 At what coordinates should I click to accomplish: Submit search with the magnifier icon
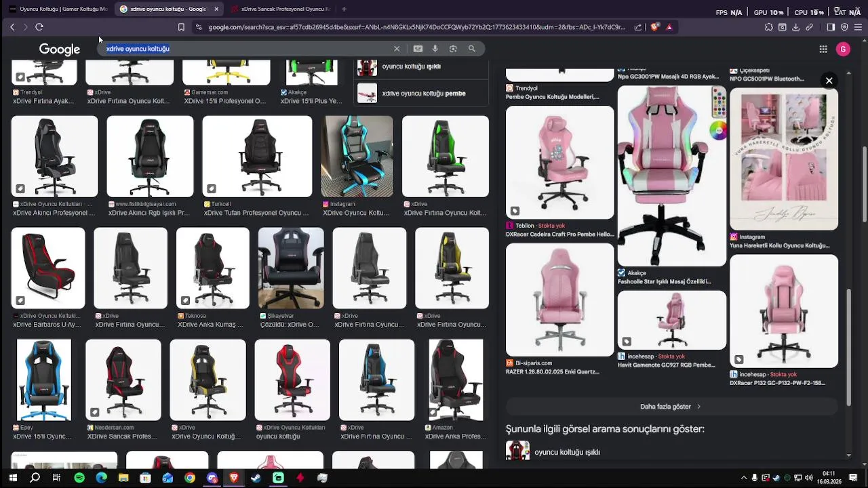(x=472, y=49)
